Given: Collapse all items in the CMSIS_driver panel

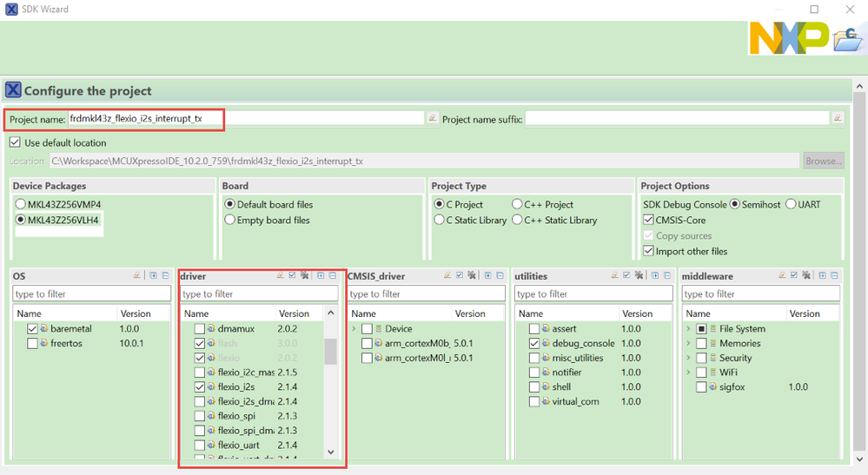Looking at the screenshot, I should pyautogui.click(x=500, y=274).
